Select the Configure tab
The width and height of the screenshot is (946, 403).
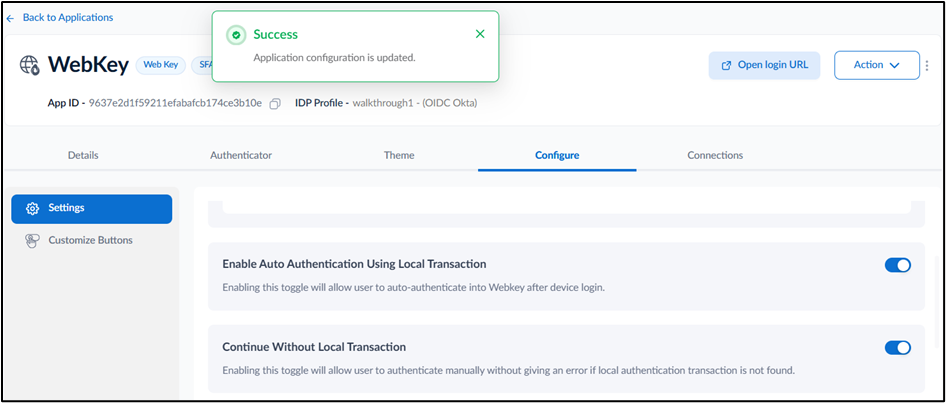coord(557,156)
